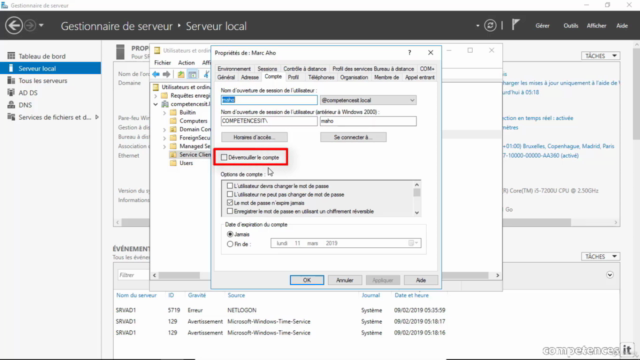The height and width of the screenshot is (360, 640).
Task: Click the show console tree toolbar icon
Action: [192, 74]
